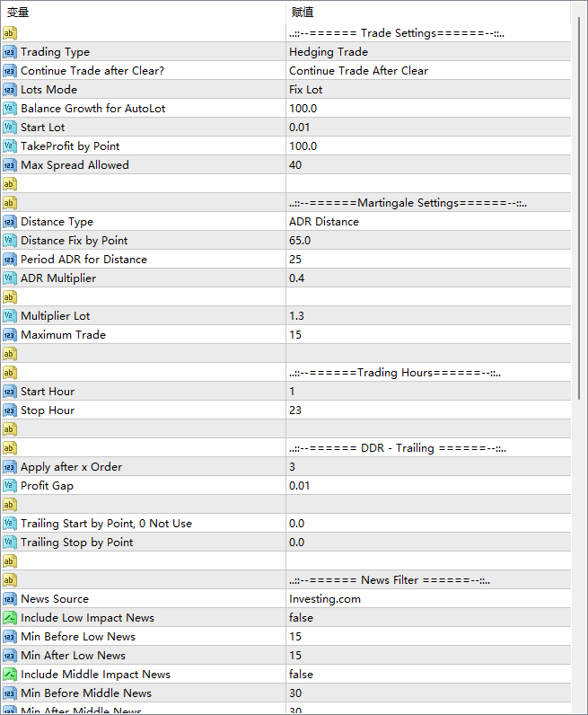This screenshot has height=715, width=588.
Task: Click the 变量 column header
Action: 18,13
